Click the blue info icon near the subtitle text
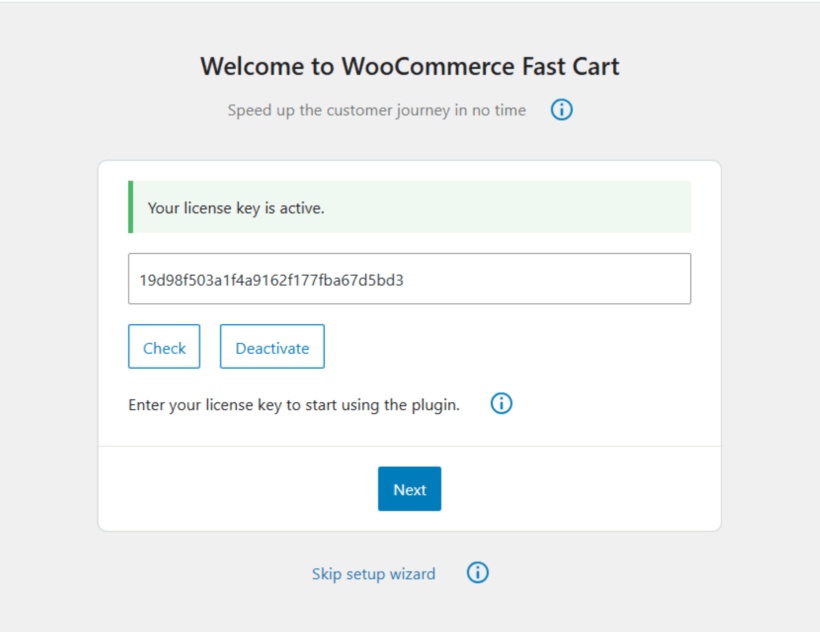The height and width of the screenshot is (632, 820). pyautogui.click(x=561, y=110)
